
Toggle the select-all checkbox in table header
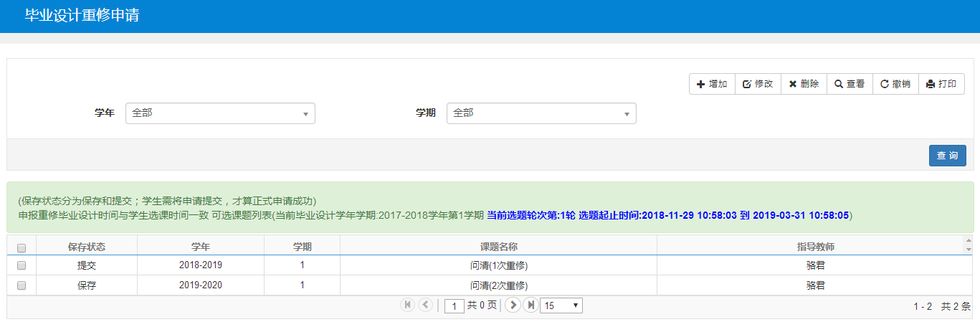[x=22, y=247]
